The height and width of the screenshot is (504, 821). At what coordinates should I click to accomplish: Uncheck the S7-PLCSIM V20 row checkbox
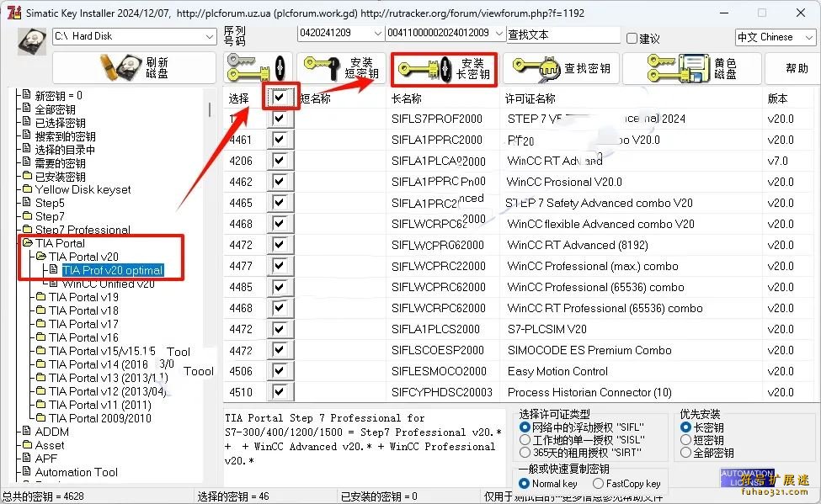(x=279, y=329)
